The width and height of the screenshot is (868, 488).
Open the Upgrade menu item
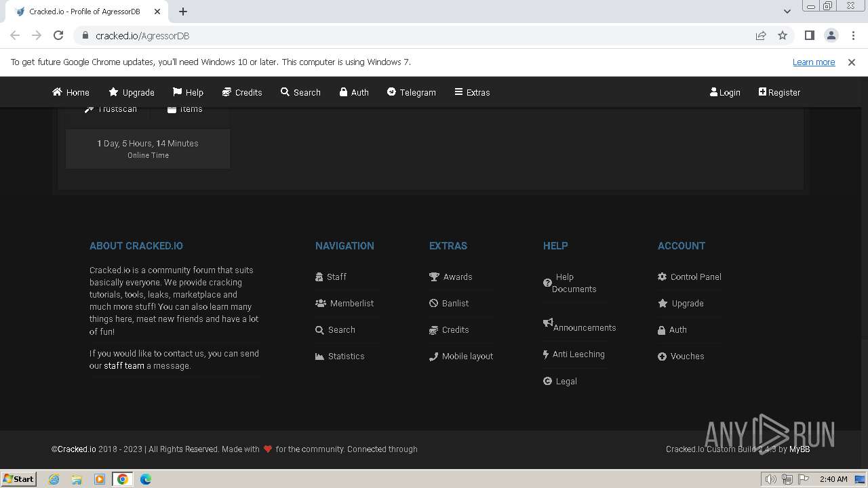pyautogui.click(x=132, y=92)
